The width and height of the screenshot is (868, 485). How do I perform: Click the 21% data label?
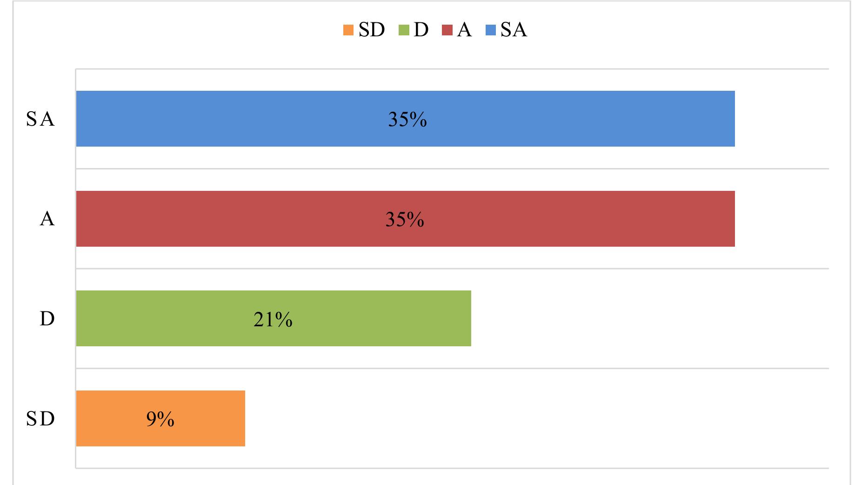(x=273, y=319)
